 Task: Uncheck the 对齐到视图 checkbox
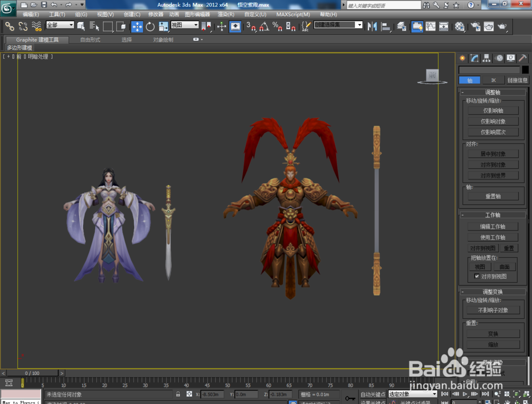point(477,276)
